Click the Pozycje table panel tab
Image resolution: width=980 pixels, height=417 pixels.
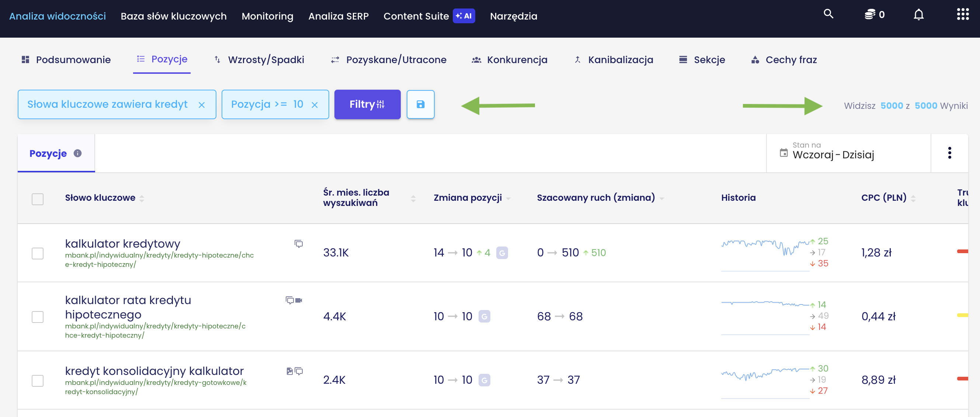tap(56, 153)
